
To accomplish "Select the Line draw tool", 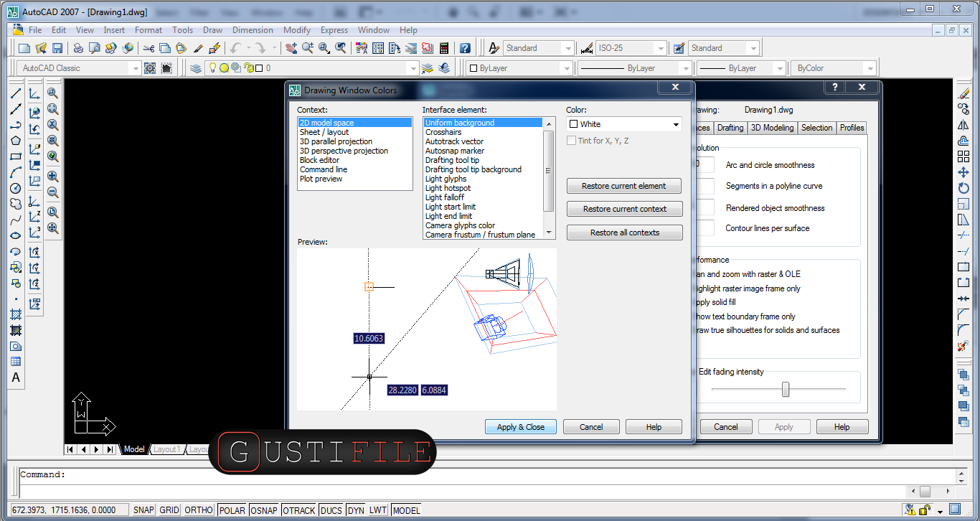I will click(x=16, y=93).
